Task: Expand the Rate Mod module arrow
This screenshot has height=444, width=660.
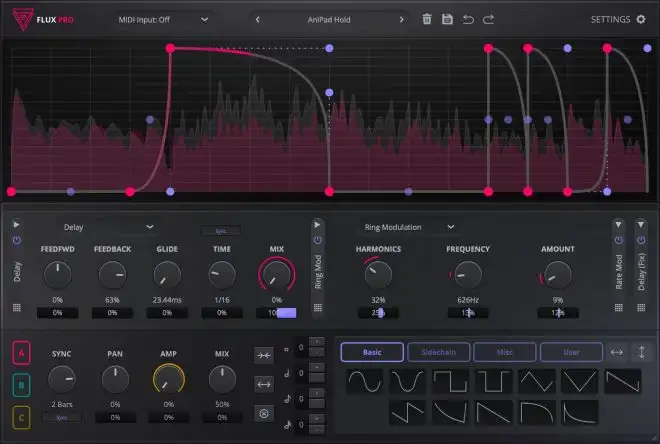Action: click(618, 225)
